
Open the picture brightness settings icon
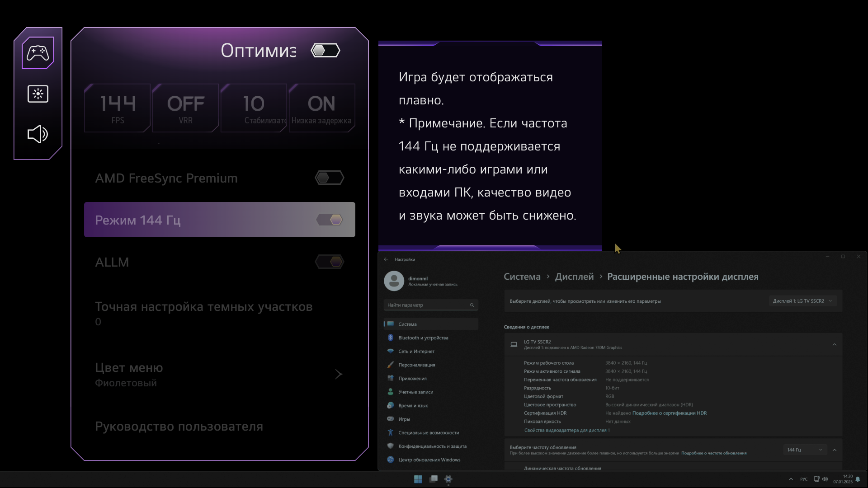[x=38, y=94]
